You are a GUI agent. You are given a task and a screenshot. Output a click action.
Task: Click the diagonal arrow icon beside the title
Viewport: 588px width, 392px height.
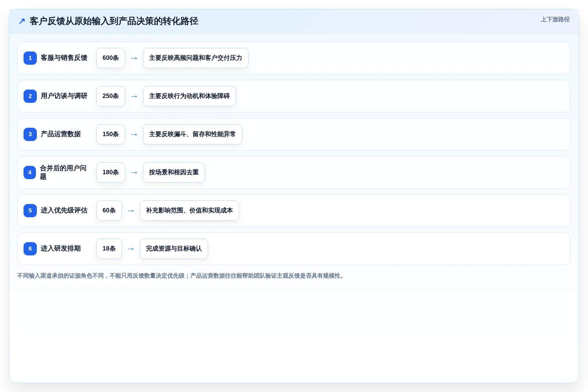coord(22,21)
